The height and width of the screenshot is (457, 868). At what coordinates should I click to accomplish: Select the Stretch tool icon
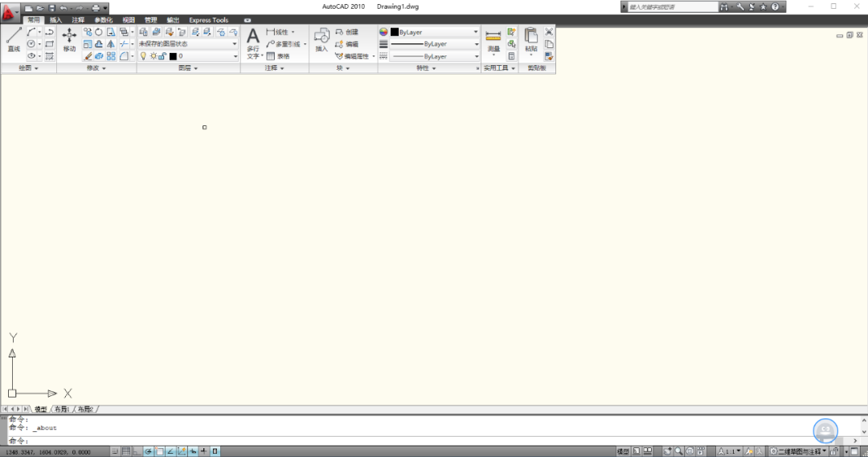[x=111, y=31]
